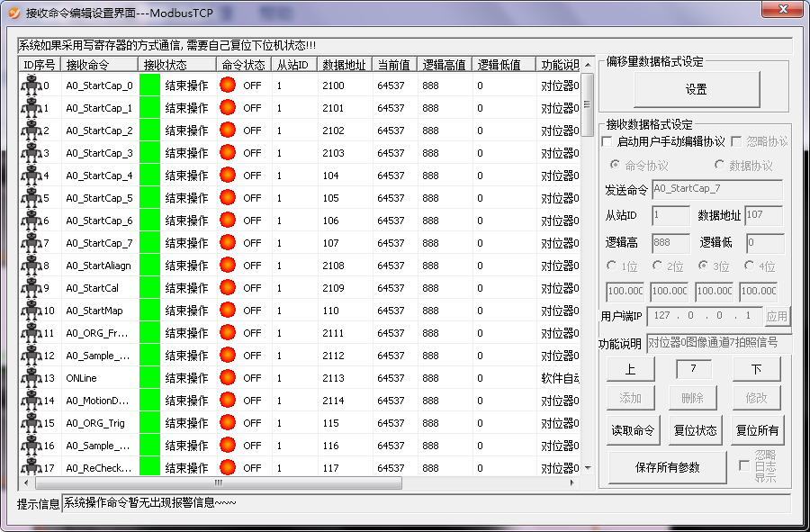The width and height of the screenshot is (810, 532).
Task: Click the red status light in the A0_StartCap_3 row
Action: coord(228,153)
